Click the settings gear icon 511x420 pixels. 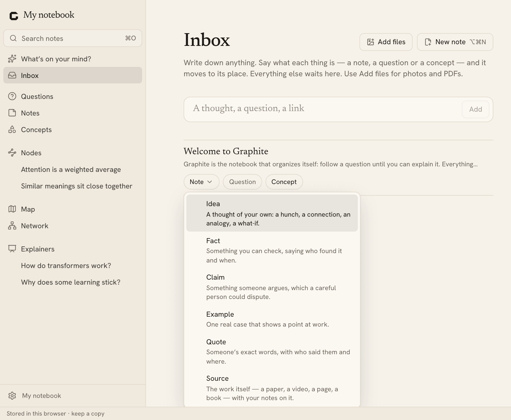click(12, 396)
